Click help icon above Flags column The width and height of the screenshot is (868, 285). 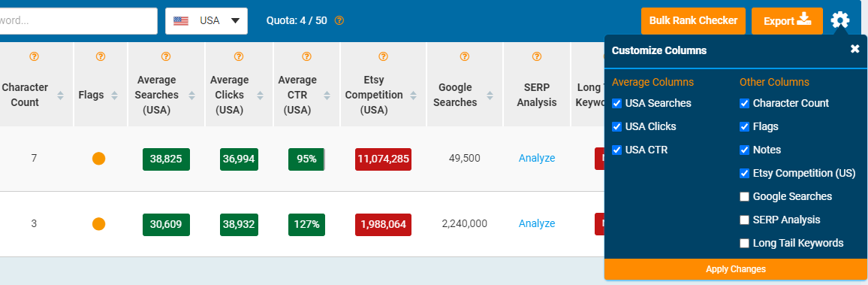100,56
